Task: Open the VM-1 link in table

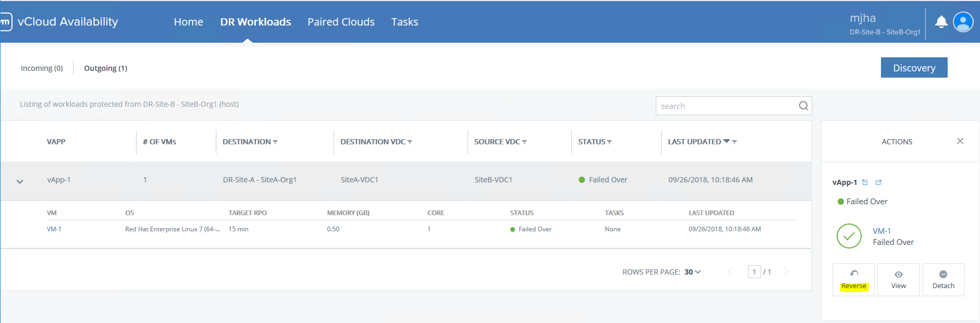Action: pyautogui.click(x=54, y=229)
